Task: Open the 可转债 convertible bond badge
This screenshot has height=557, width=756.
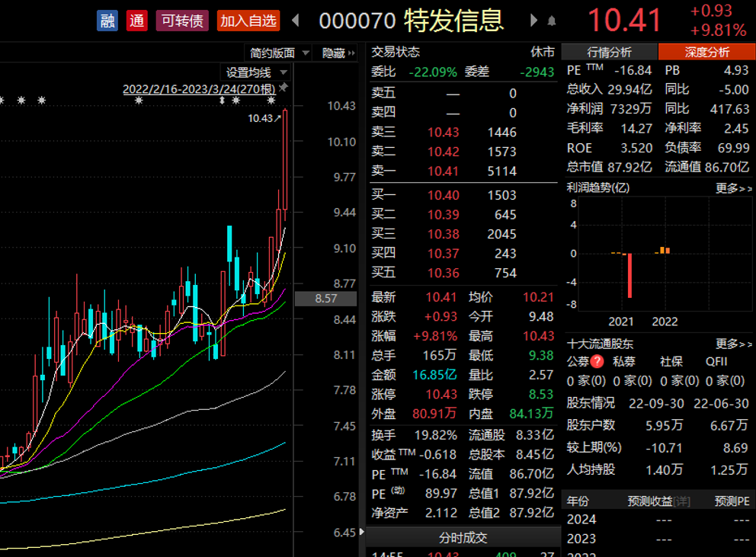Action: pyautogui.click(x=181, y=20)
